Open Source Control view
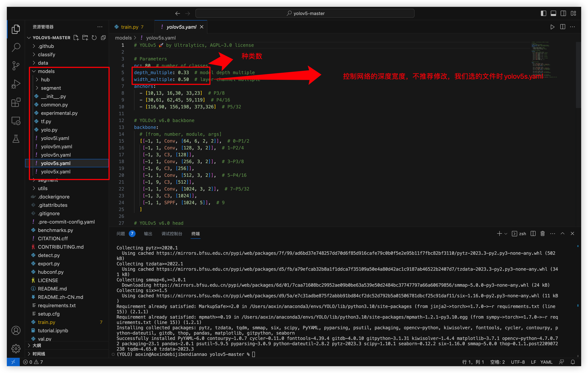588x373 pixels. click(x=16, y=66)
